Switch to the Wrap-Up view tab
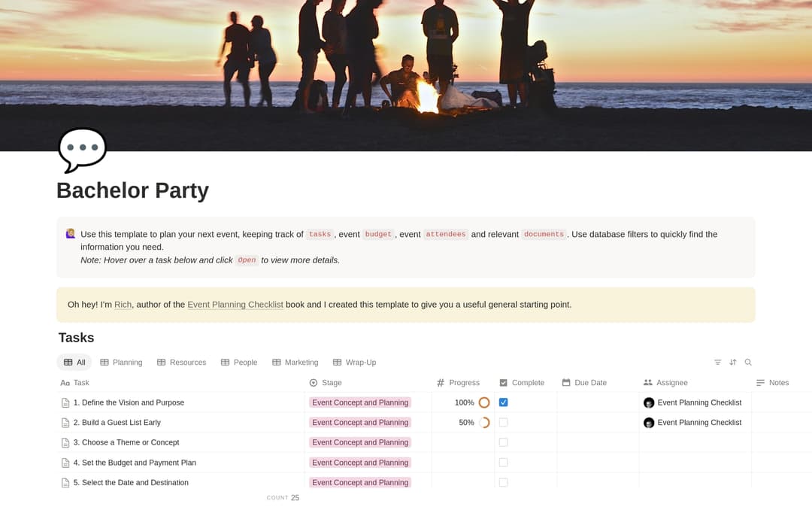This screenshot has height=507, width=812. tap(355, 363)
